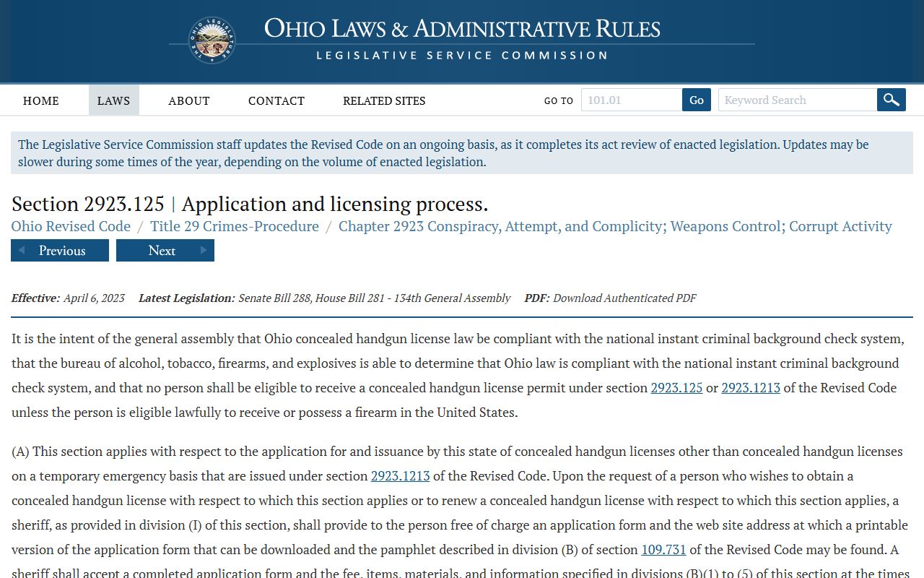Image resolution: width=924 pixels, height=578 pixels.
Task: Click the Legislative Service Commission subtitle
Action: pyautogui.click(x=462, y=56)
